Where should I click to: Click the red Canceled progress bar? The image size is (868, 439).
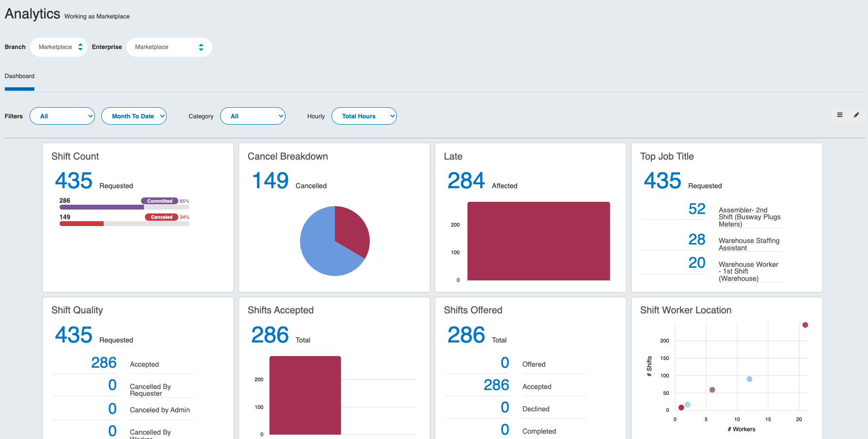[81, 224]
